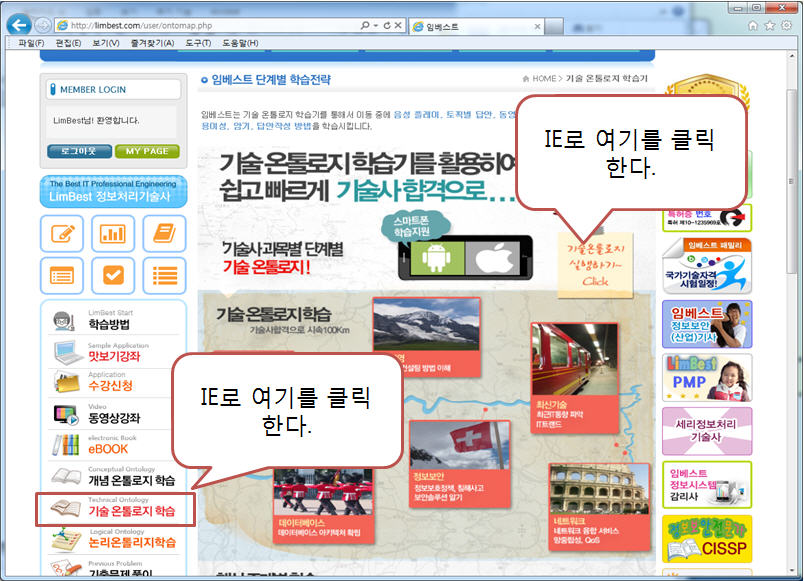The width and height of the screenshot is (804, 581).
Task: Click the 로그아웃 button
Action: click(79, 151)
